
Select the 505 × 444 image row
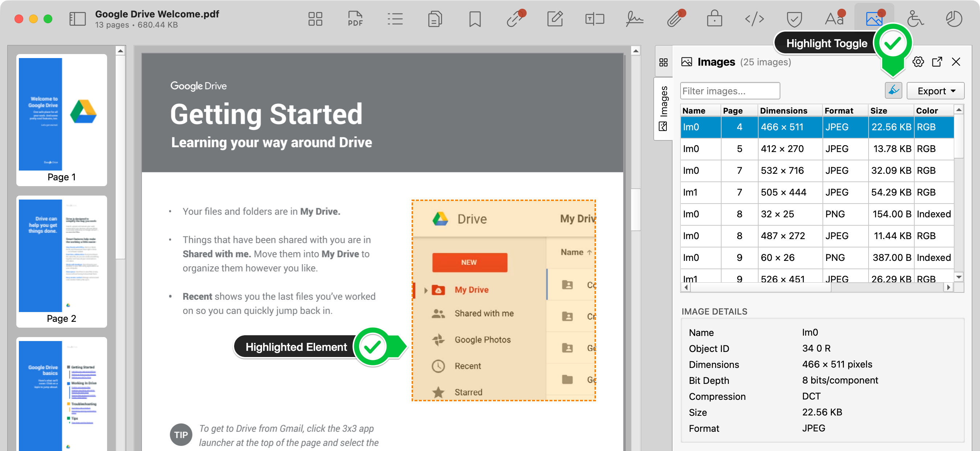click(x=817, y=192)
